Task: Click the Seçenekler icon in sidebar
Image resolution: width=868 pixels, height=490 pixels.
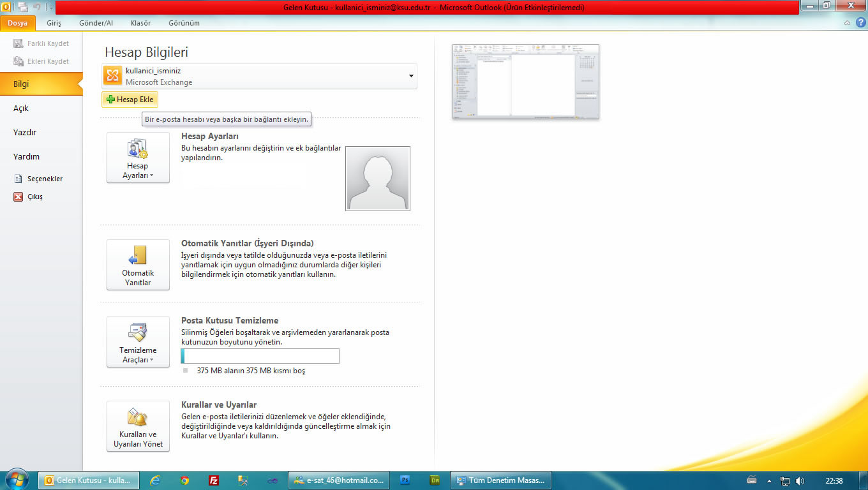Action: (19, 179)
